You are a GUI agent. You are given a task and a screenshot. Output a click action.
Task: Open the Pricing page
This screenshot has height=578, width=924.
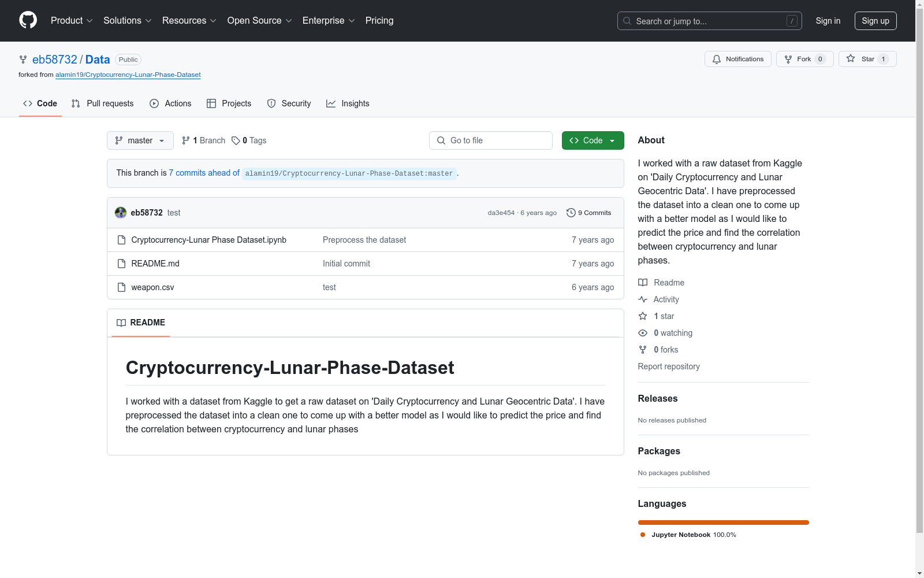(379, 21)
